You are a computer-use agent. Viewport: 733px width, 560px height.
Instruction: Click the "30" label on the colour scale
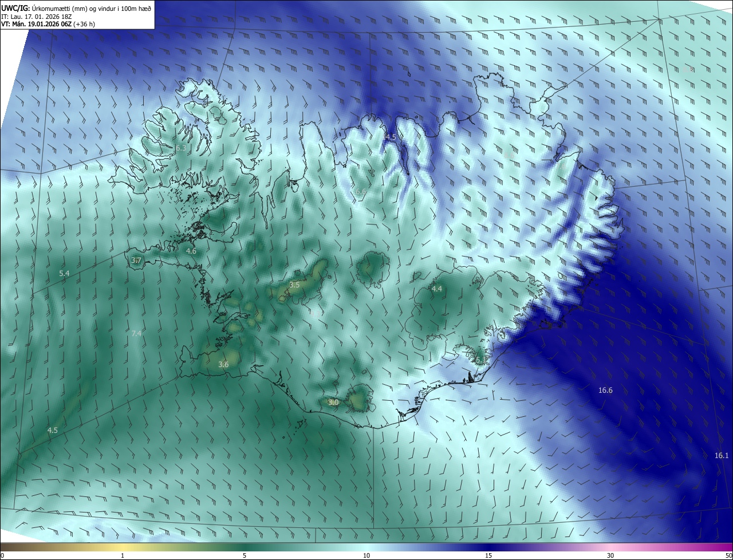click(610, 555)
